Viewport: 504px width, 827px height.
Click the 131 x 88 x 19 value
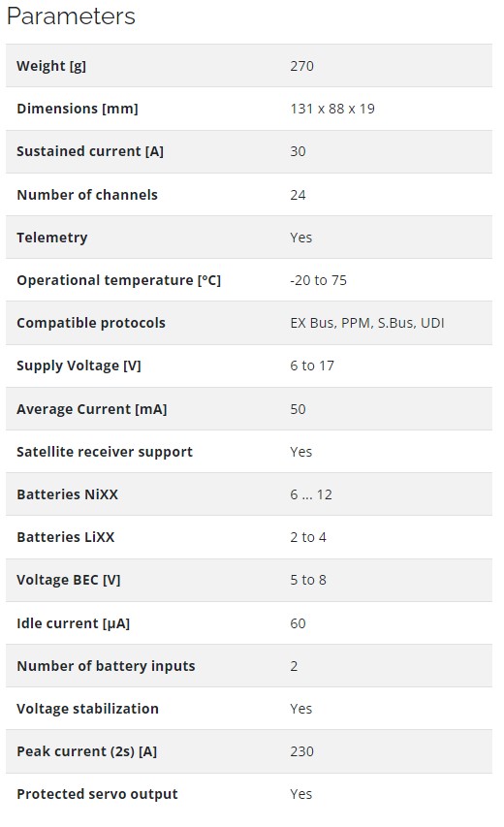click(332, 109)
